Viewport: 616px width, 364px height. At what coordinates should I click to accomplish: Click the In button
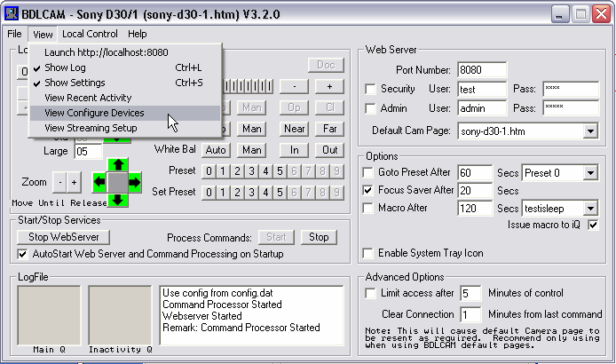(x=295, y=150)
